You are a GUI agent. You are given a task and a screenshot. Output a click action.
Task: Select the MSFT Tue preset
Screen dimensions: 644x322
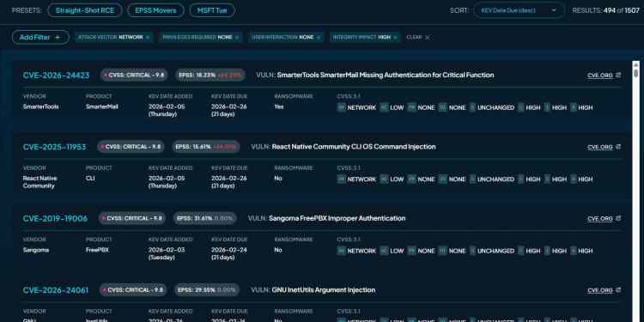coord(212,10)
